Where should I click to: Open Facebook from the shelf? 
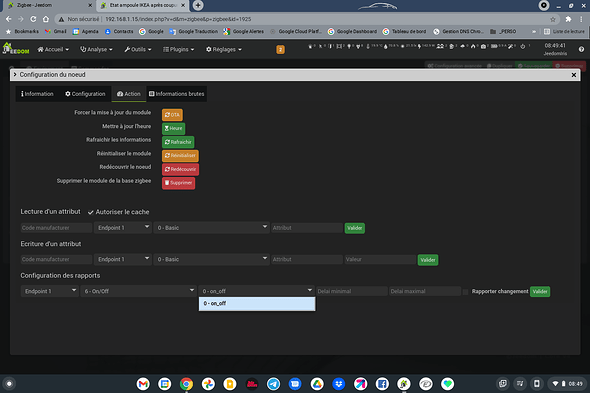click(x=382, y=384)
